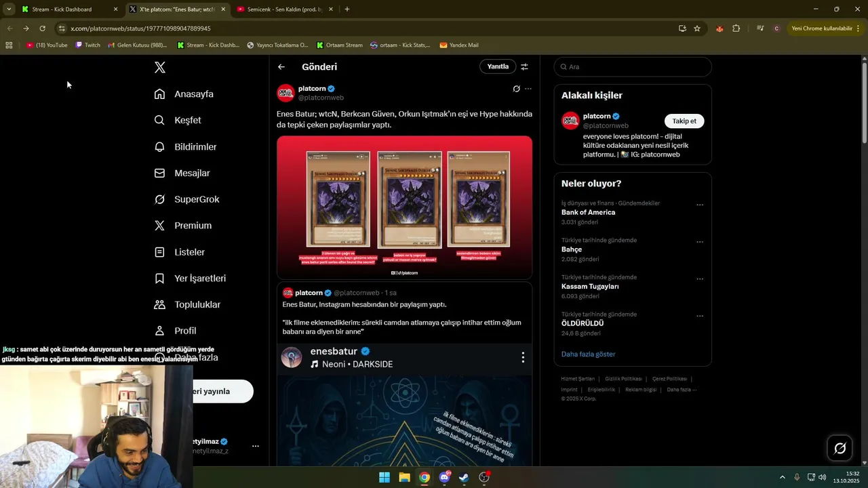
Task: Open Mesajlar messages
Action: pos(182,173)
